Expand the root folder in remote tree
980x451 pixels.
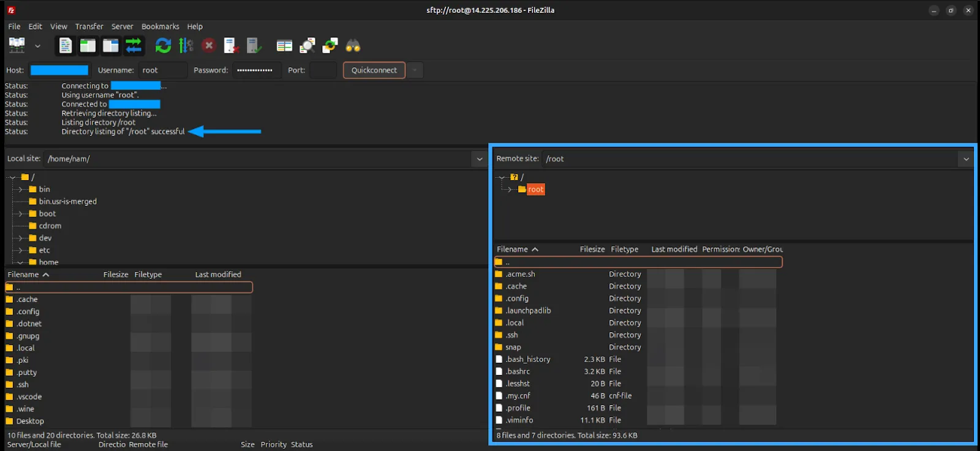coord(510,189)
